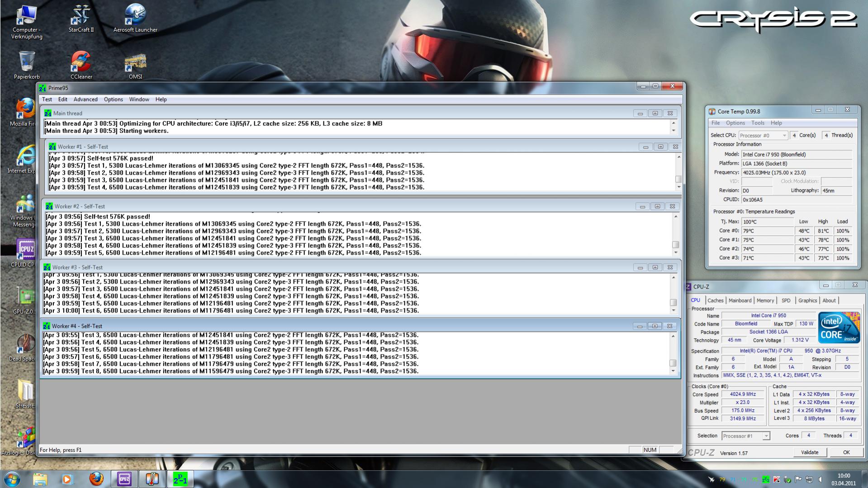The height and width of the screenshot is (488, 868).
Task: Open Windows Explorer from the taskbar
Action: coord(40,479)
